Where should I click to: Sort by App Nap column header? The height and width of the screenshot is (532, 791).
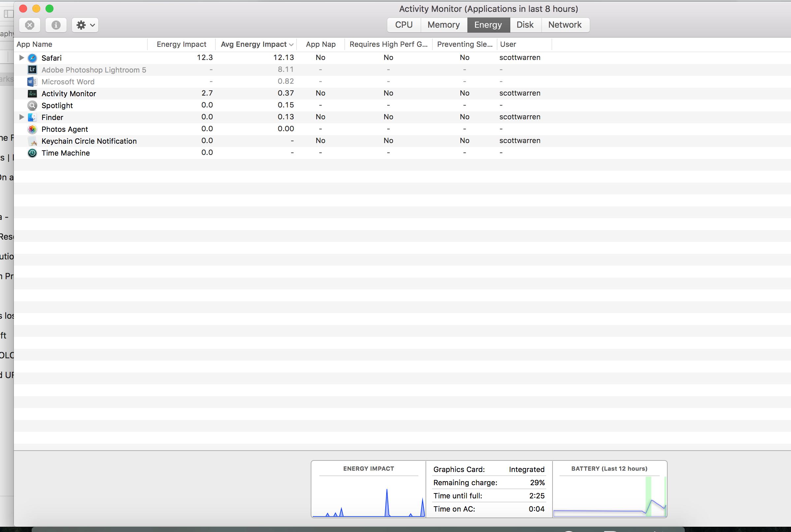point(321,44)
